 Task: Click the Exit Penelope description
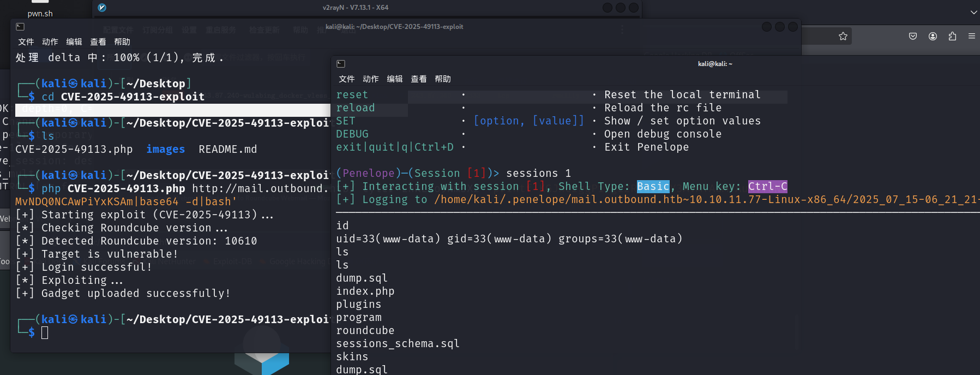pos(646,147)
